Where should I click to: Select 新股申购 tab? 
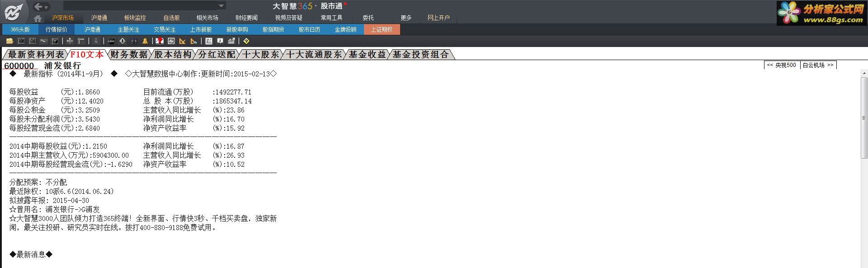pos(237,29)
